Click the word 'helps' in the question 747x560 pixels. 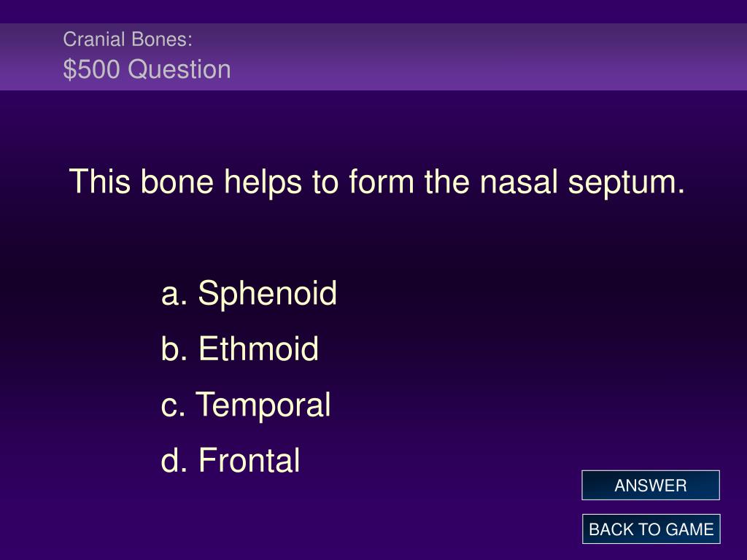[263, 183]
